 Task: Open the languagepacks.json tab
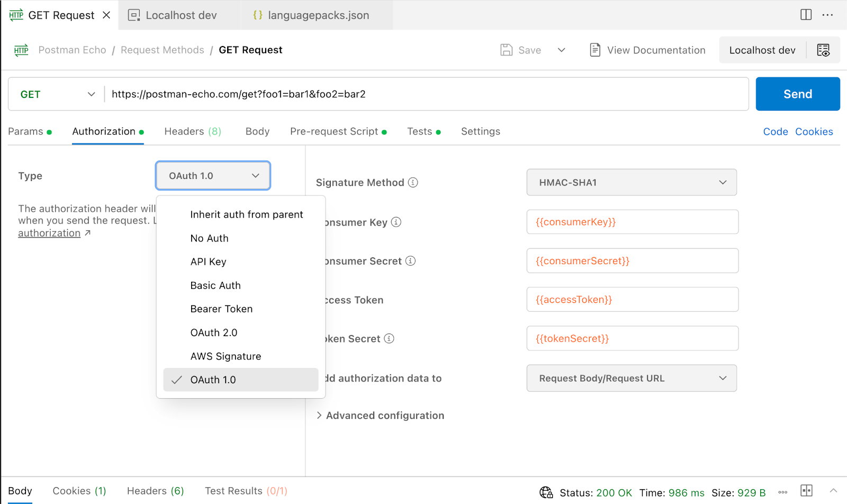(x=311, y=15)
